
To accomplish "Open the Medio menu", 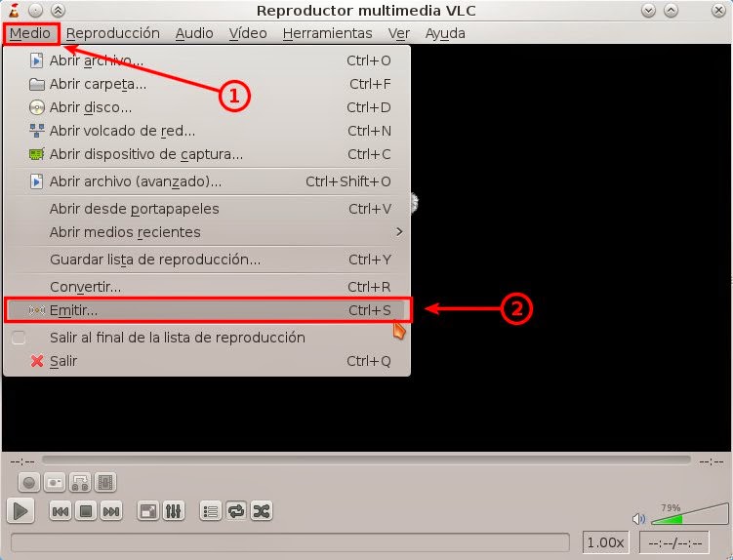I will [x=30, y=33].
